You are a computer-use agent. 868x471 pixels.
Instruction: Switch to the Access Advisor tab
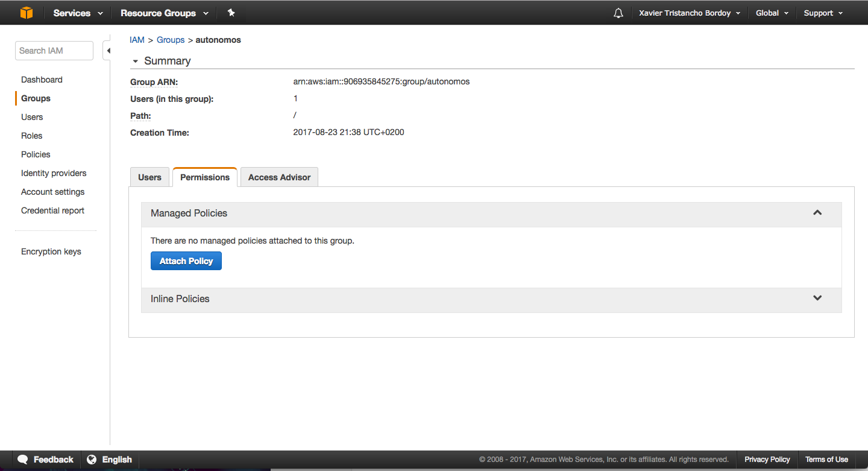(279, 177)
